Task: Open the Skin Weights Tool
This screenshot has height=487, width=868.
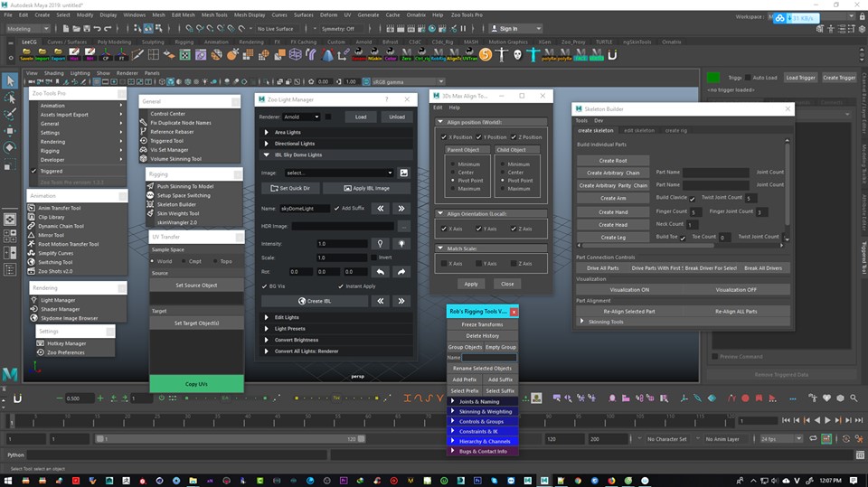Action: click(178, 213)
